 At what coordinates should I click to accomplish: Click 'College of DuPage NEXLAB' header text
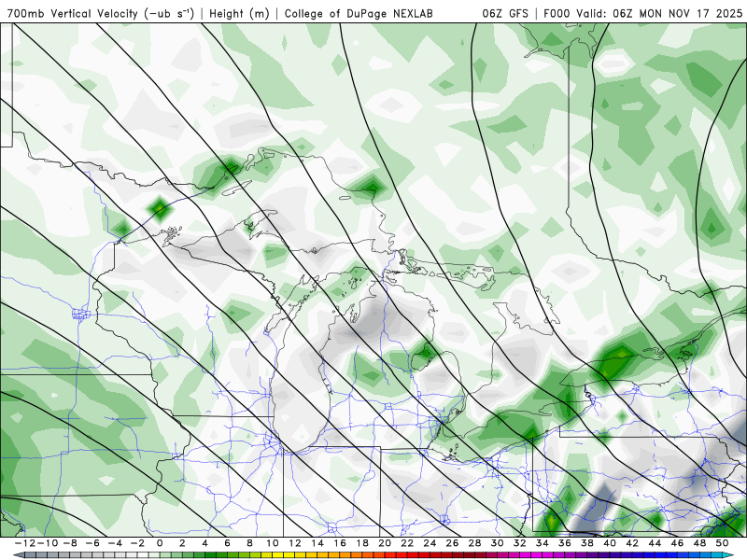click(x=359, y=14)
